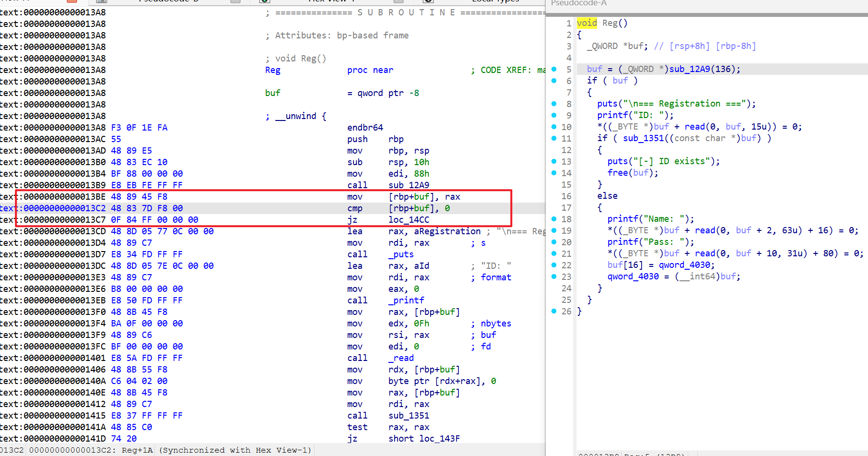Click 'Synchronized with Hex View-1' status text
The image size is (868, 456).
pyautogui.click(x=235, y=450)
